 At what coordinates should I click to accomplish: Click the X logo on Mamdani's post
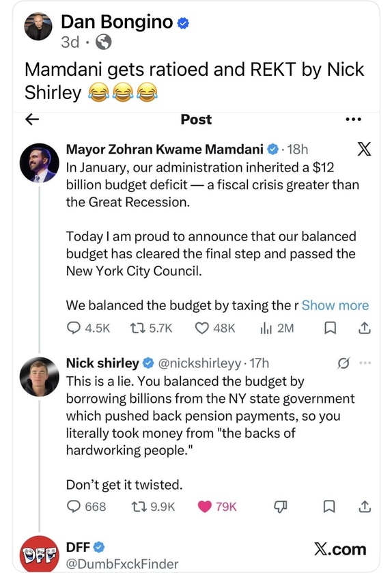pyautogui.click(x=364, y=149)
